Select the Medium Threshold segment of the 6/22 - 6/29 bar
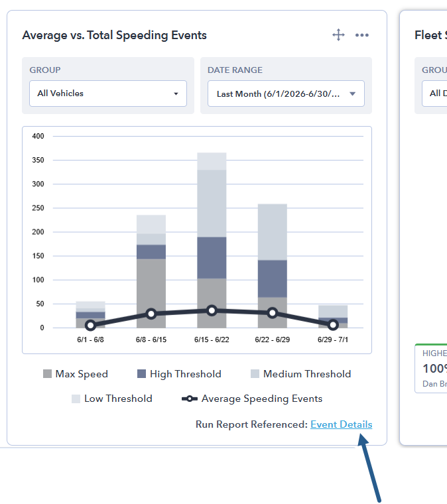Viewport: 447px width, 504px height. pyautogui.click(x=273, y=232)
